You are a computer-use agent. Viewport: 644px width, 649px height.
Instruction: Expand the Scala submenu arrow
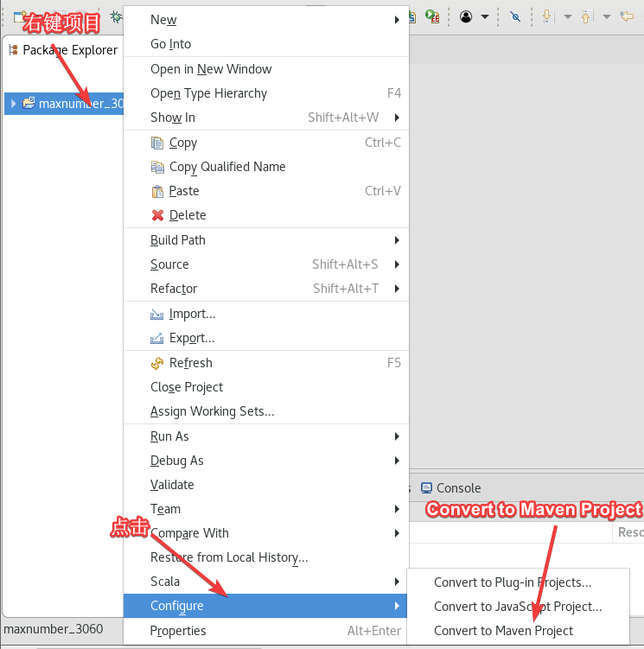click(x=397, y=582)
